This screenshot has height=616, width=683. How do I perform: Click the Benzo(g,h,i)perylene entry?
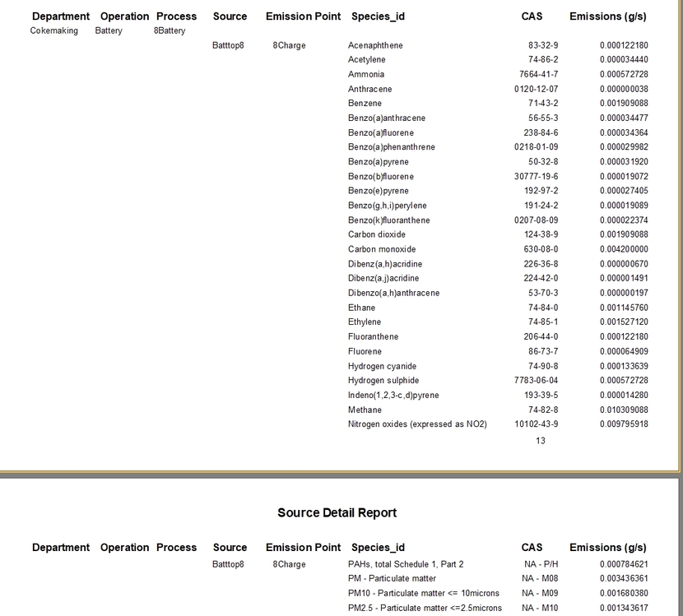pos(387,206)
